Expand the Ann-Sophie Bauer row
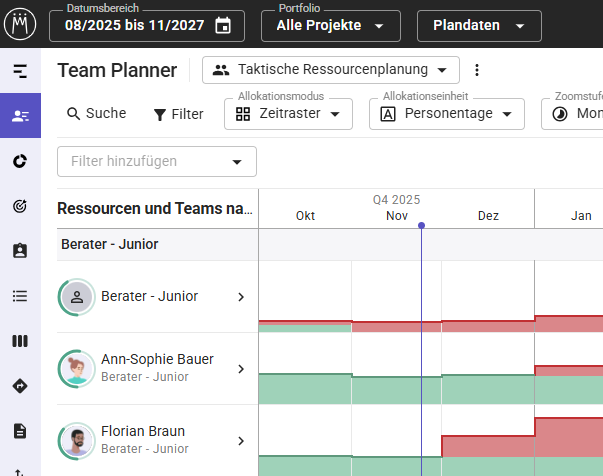This screenshot has height=476, width=603. pos(240,369)
